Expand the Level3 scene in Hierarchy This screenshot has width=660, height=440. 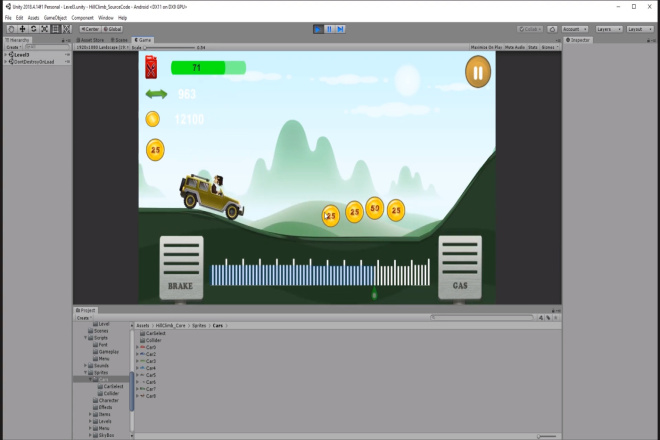[5, 55]
